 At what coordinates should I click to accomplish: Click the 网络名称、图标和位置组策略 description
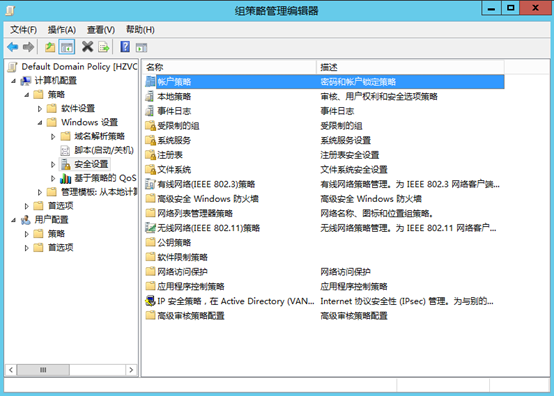[x=377, y=213]
